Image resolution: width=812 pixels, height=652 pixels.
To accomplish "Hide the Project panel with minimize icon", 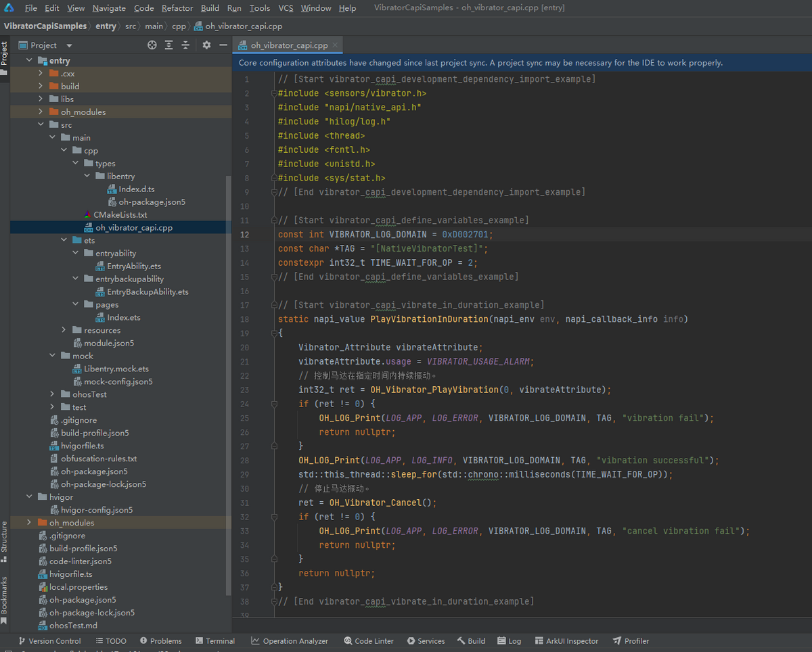I will click(223, 45).
